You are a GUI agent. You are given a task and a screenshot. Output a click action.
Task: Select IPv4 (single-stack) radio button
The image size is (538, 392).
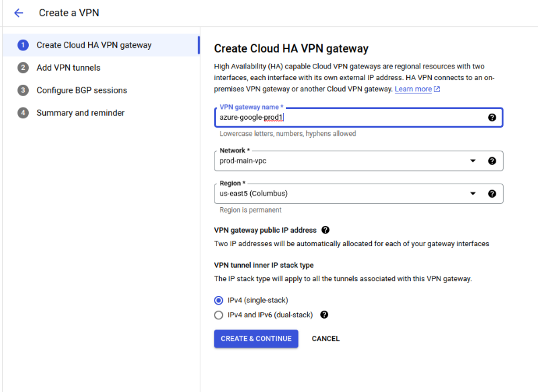tap(218, 301)
